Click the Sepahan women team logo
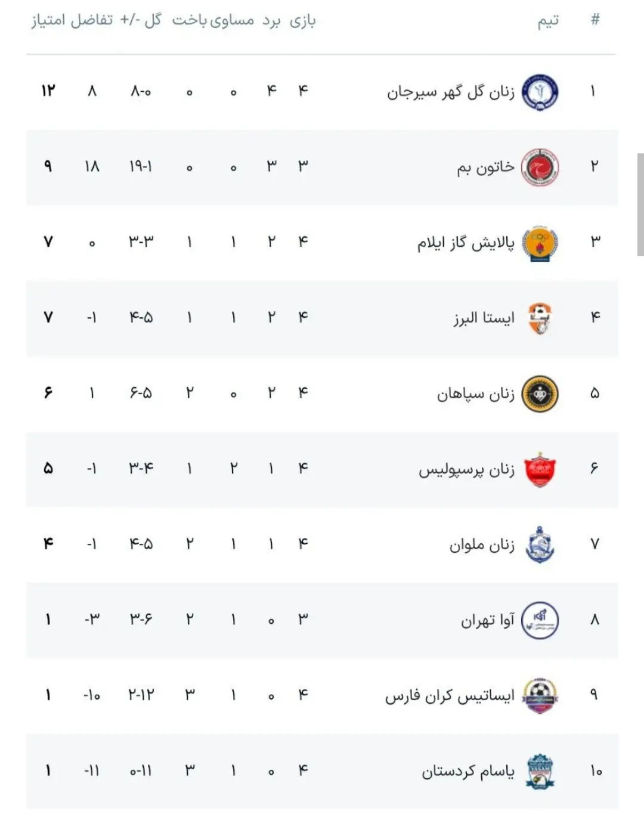The width and height of the screenshot is (644, 817). click(540, 394)
